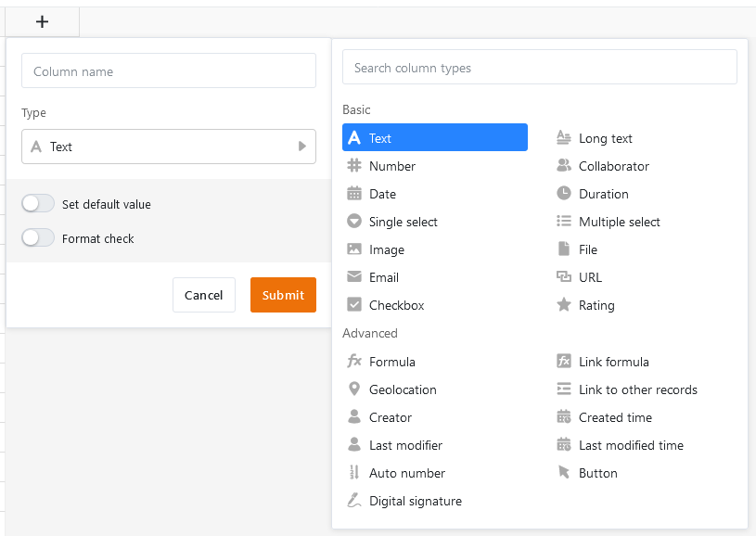Click the Search column types box
This screenshot has width=756, height=536.
pos(539,68)
